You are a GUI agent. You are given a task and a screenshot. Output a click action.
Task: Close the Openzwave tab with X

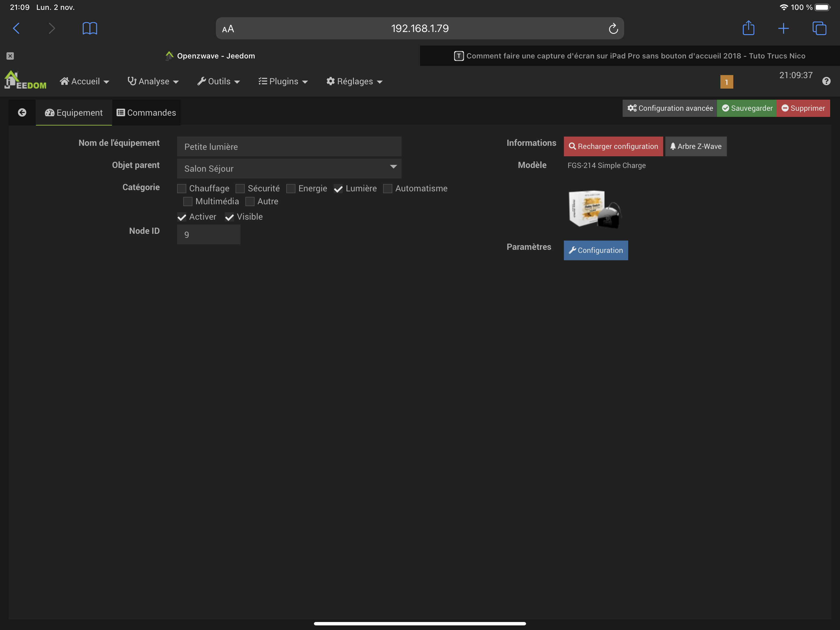(10, 56)
